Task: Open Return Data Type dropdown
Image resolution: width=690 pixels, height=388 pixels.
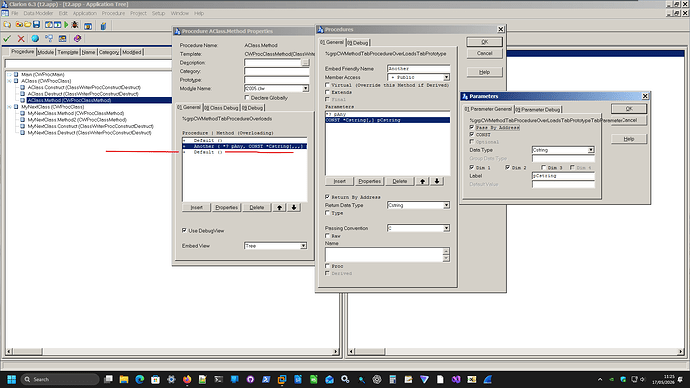Action: click(446, 205)
